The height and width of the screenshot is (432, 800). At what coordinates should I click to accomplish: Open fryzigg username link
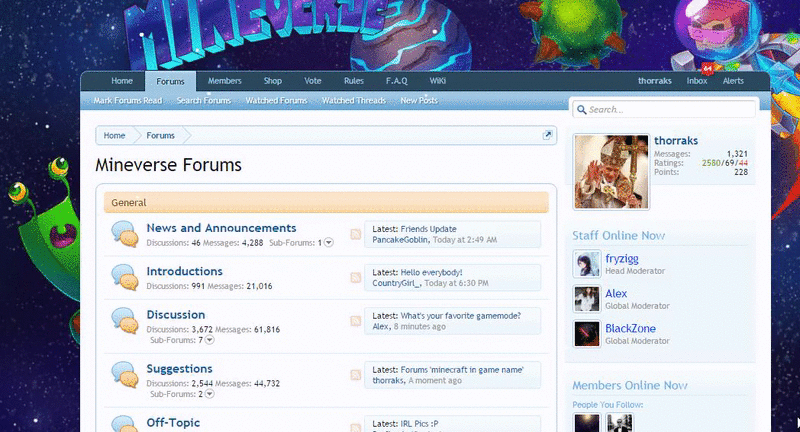pos(622,259)
